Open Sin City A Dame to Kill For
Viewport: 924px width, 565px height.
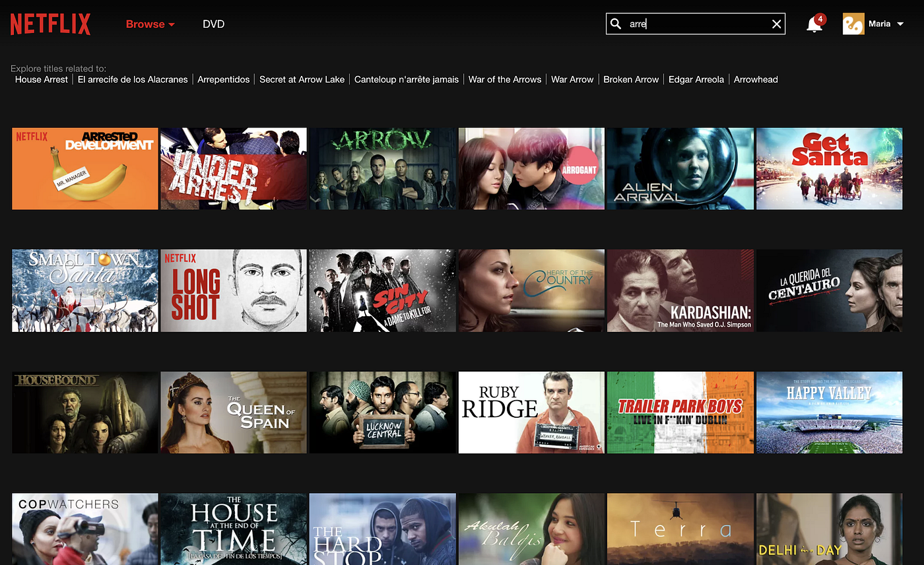point(383,290)
